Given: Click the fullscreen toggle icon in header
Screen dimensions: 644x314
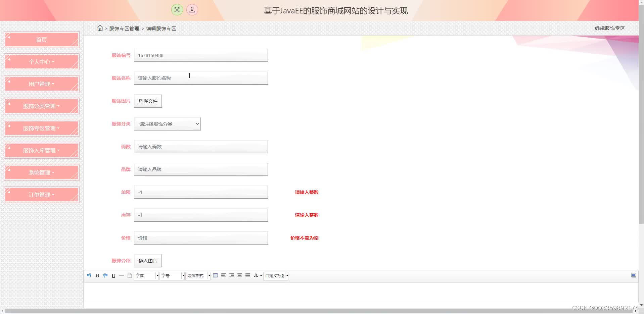Looking at the screenshot, I should pyautogui.click(x=177, y=10).
